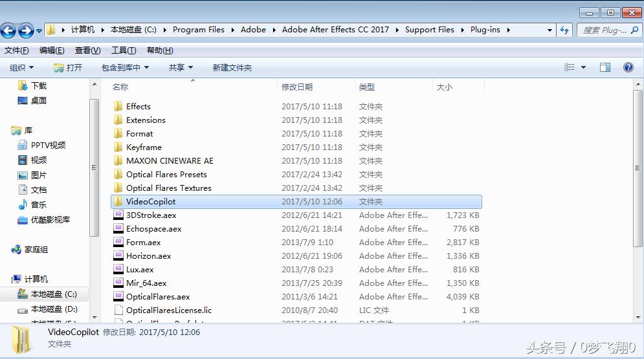The height and width of the screenshot is (359, 644).
Task: Expand the address bar history dropdown
Action: pyautogui.click(x=550, y=30)
